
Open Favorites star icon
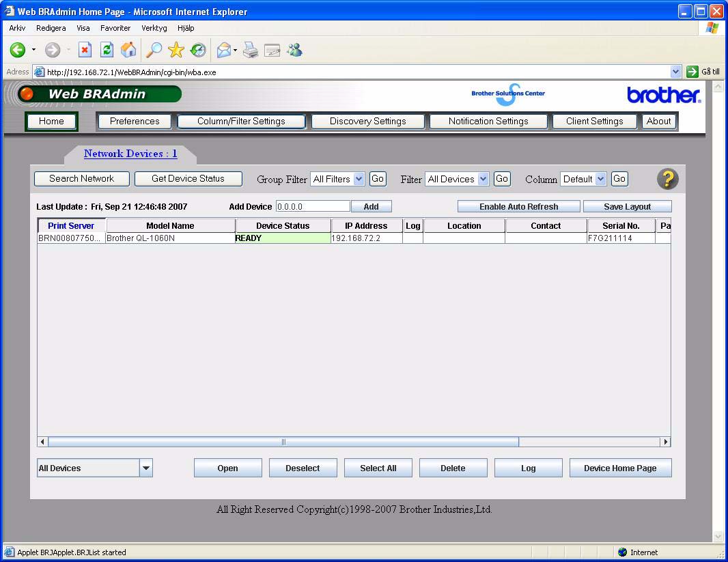[x=176, y=50]
